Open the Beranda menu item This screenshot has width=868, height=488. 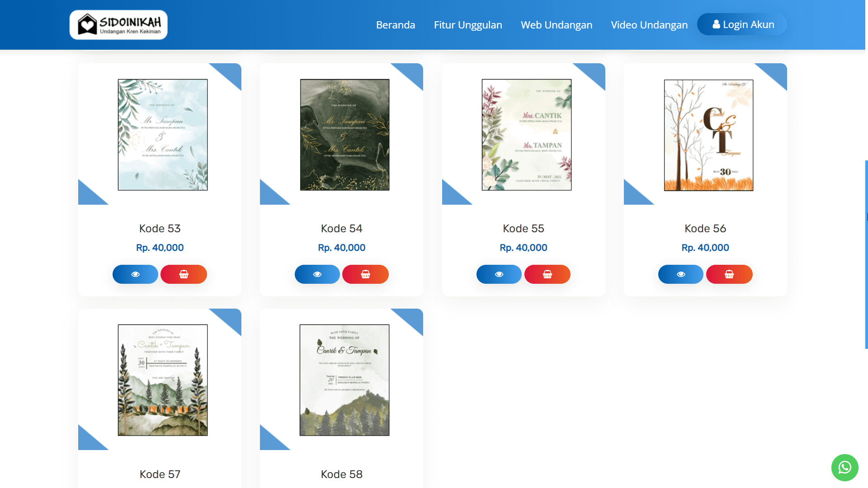point(395,25)
